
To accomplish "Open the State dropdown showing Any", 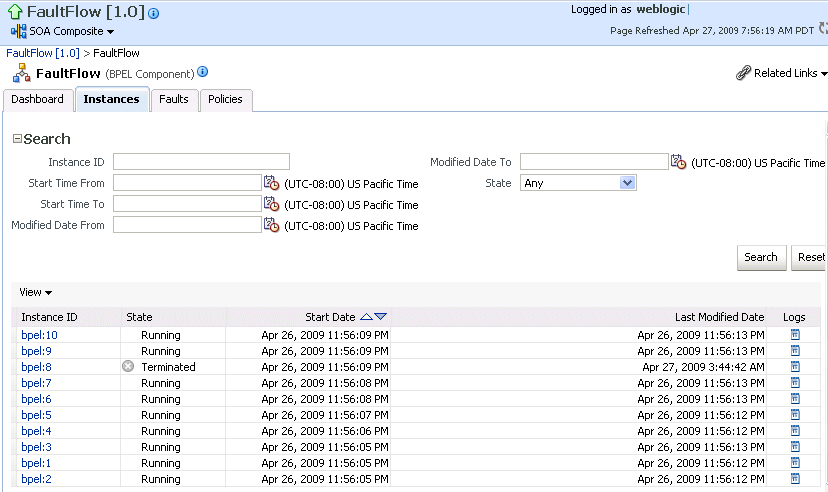I will pos(578,183).
